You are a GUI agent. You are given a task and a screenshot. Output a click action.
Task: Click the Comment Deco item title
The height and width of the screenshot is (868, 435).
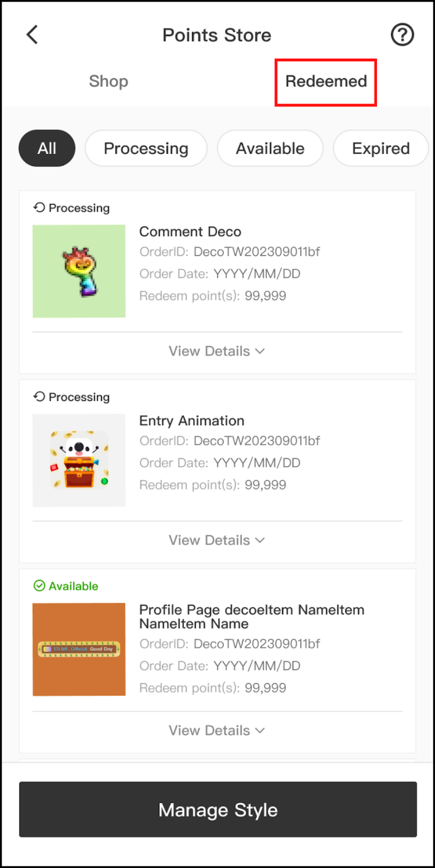[190, 232]
